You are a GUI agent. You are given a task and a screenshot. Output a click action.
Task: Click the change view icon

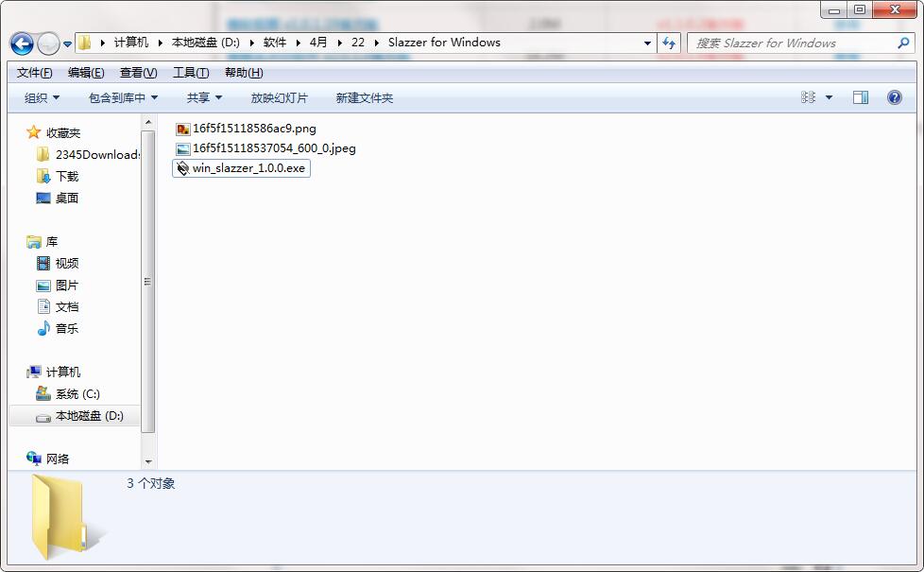point(809,97)
